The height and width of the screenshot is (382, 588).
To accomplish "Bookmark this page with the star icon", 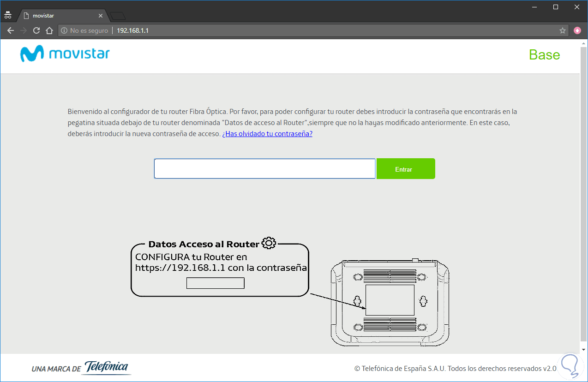I will click(x=563, y=31).
